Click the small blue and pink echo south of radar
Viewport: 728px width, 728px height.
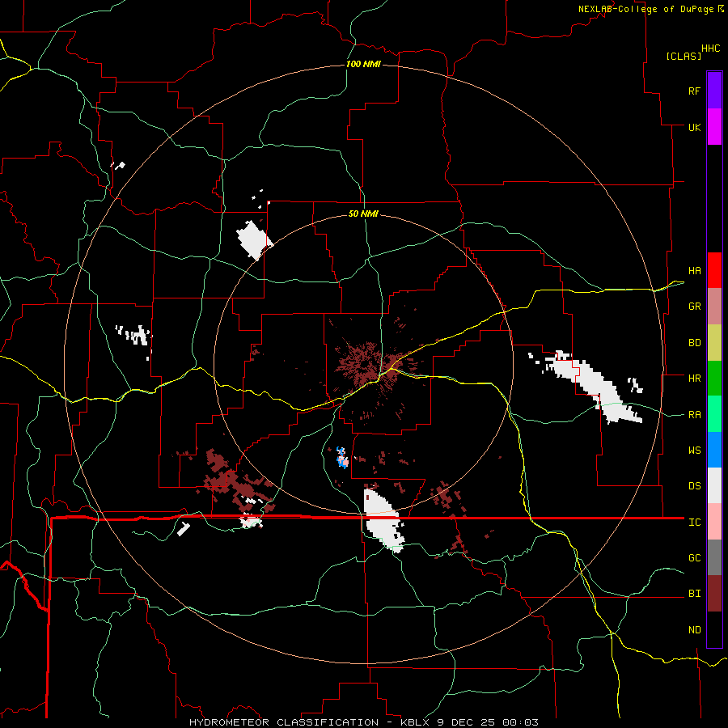tap(343, 458)
